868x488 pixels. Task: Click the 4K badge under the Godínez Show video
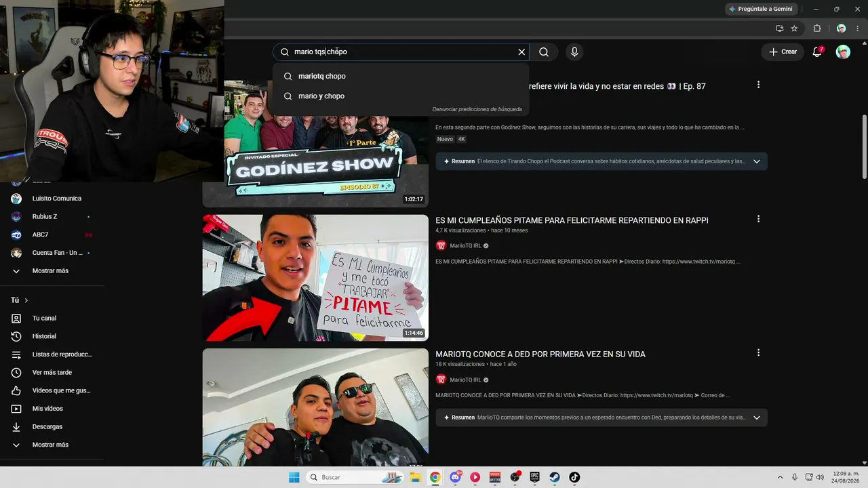coord(462,139)
